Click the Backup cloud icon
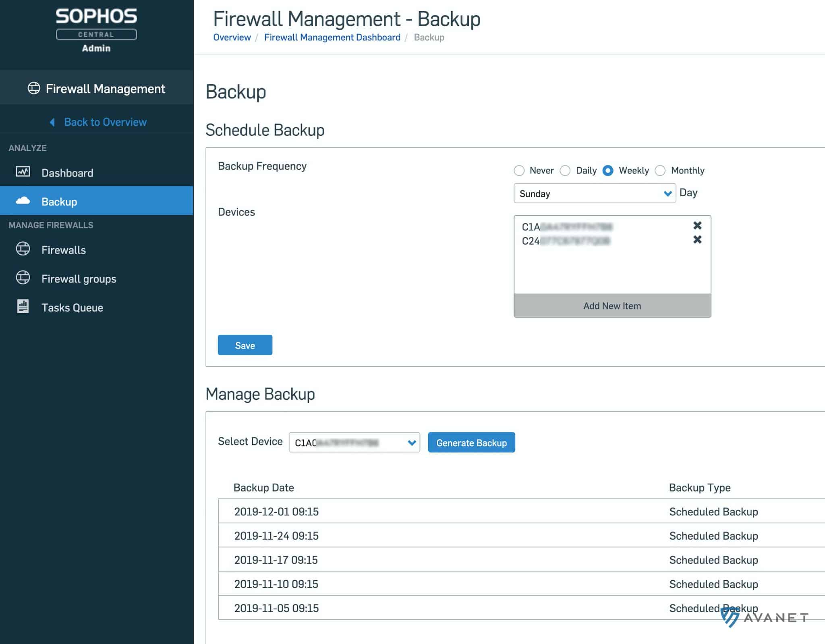Viewport: 825px width, 644px height. [23, 201]
